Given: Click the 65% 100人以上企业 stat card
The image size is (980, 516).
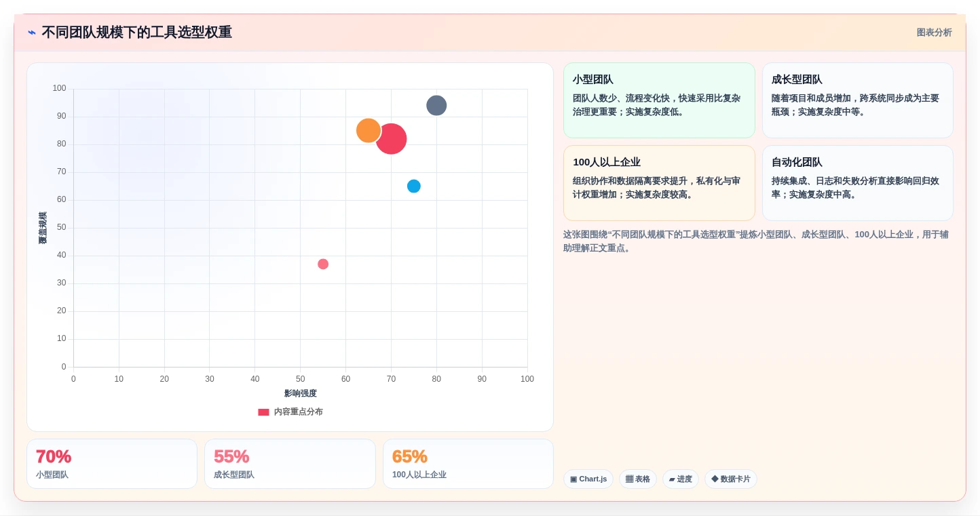Looking at the screenshot, I should pyautogui.click(x=468, y=464).
